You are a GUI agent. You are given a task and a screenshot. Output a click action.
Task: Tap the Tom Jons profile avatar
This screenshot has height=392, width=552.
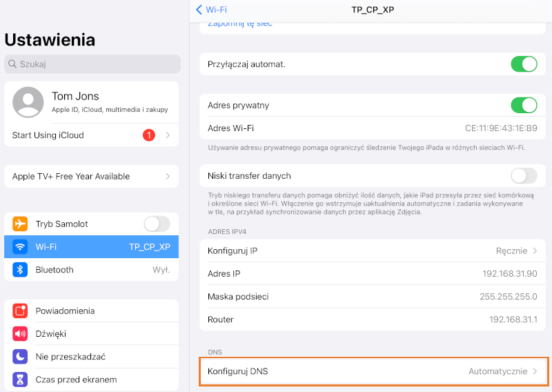click(28, 102)
